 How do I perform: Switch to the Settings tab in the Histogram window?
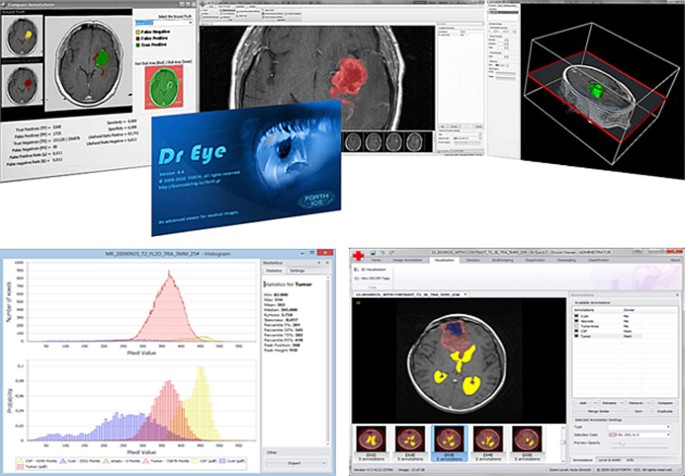[x=297, y=271]
